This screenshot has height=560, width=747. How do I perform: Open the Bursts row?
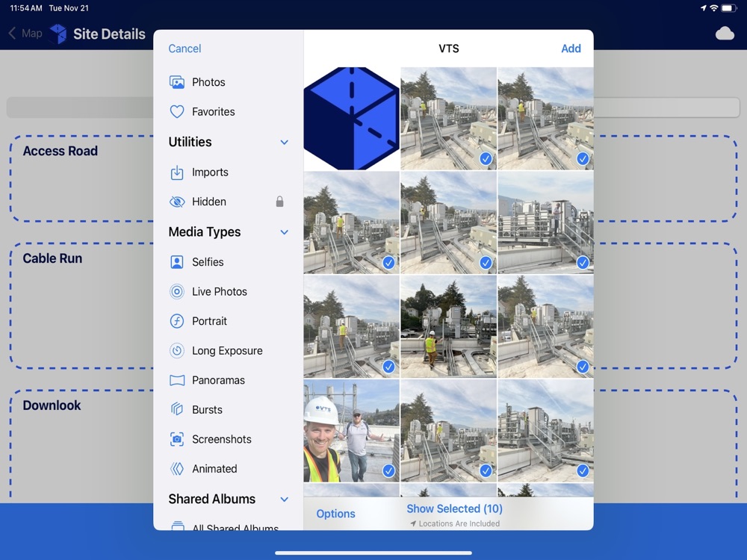point(228,409)
